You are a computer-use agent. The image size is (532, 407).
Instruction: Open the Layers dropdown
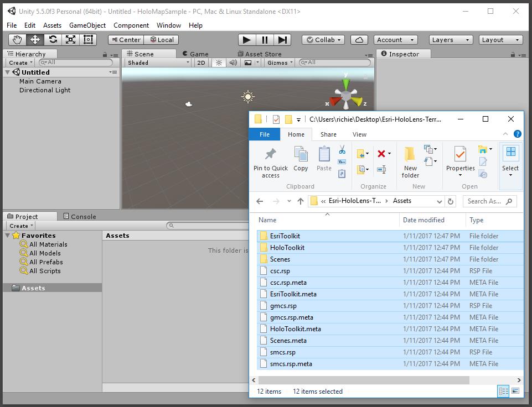pyautogui.click(x=451, y=40)
